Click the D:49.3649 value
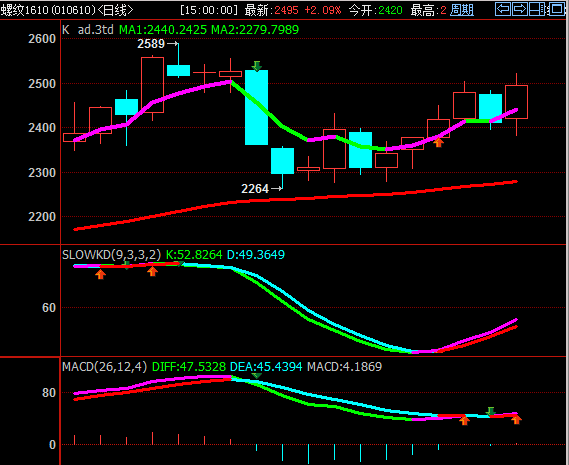 (255, 255)
